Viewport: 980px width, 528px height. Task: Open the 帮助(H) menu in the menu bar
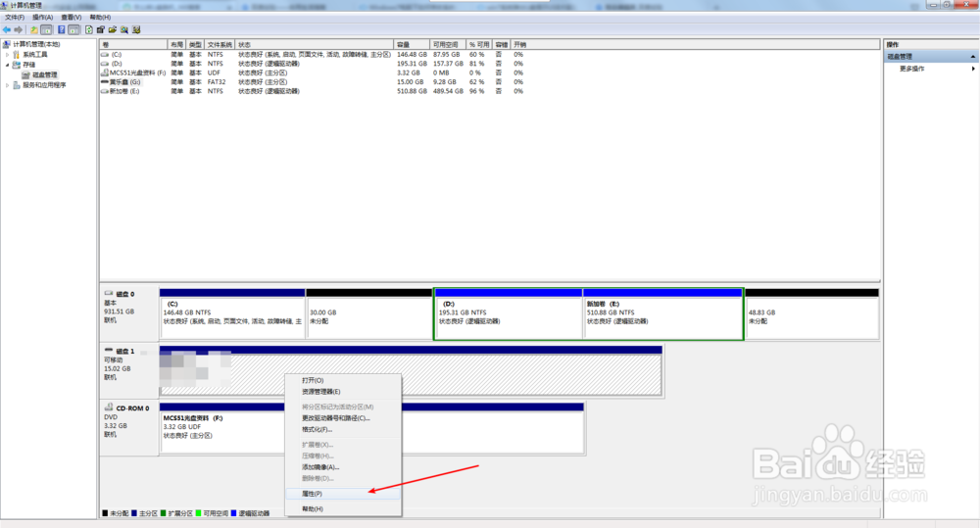[x=100, y=18]
